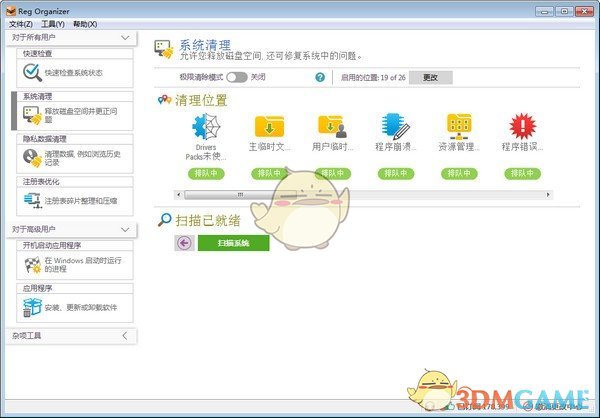Toggle the 极限清除模式 switch
The width and height of the screenshot is (600, 418).
236,77
